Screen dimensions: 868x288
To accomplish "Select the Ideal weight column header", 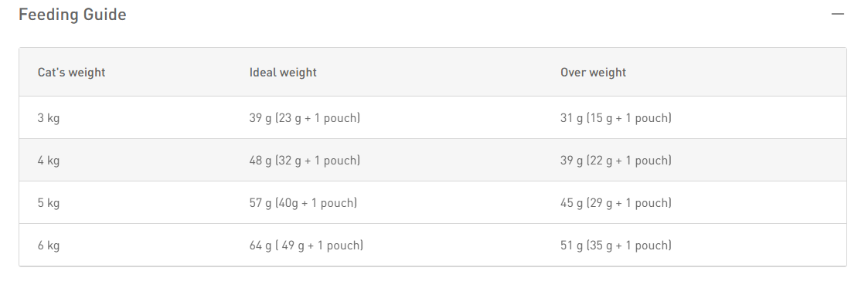I will [x=283, y=73].
